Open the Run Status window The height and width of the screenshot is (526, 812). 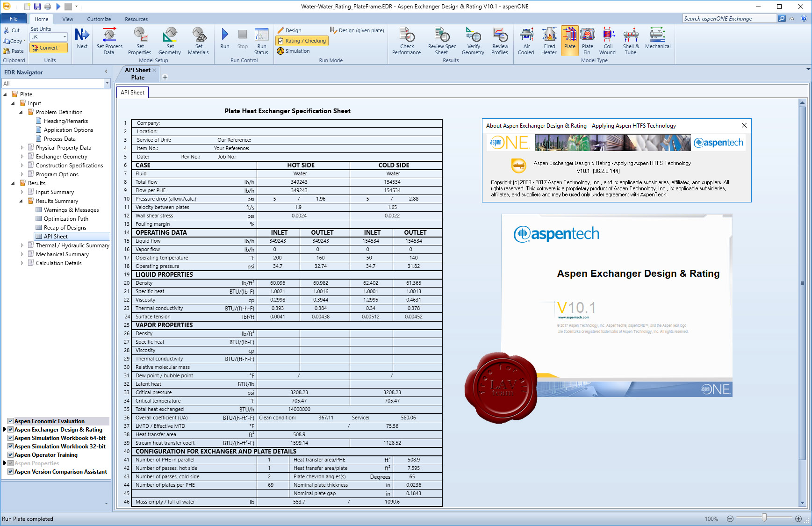click(261, 41)
